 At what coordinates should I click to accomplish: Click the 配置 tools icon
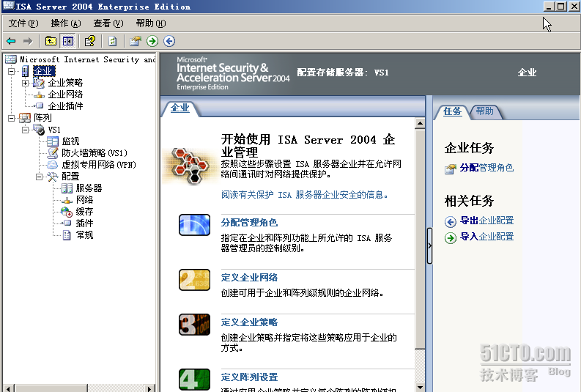53,177
